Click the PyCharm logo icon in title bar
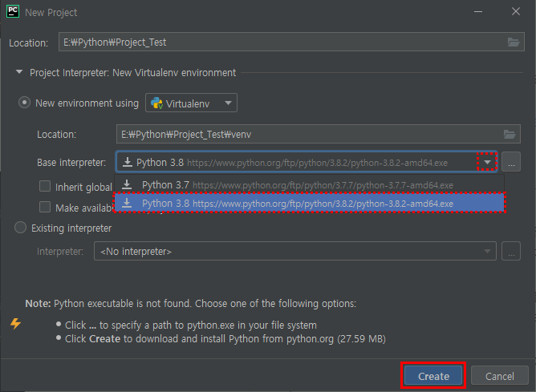 click(x=13, y=11)
